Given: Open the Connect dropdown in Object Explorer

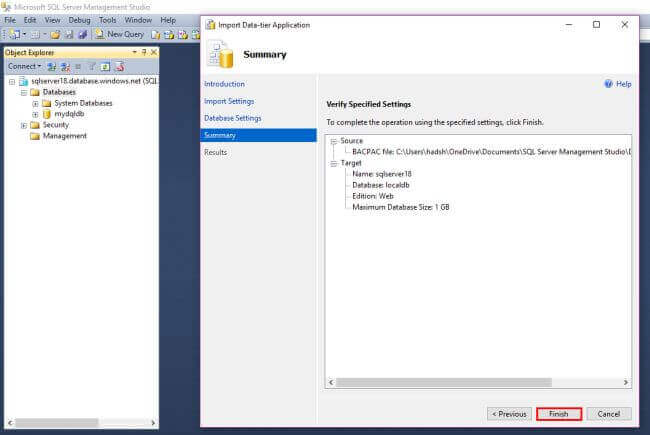Looking at the screenshot, I should [24, 66].
